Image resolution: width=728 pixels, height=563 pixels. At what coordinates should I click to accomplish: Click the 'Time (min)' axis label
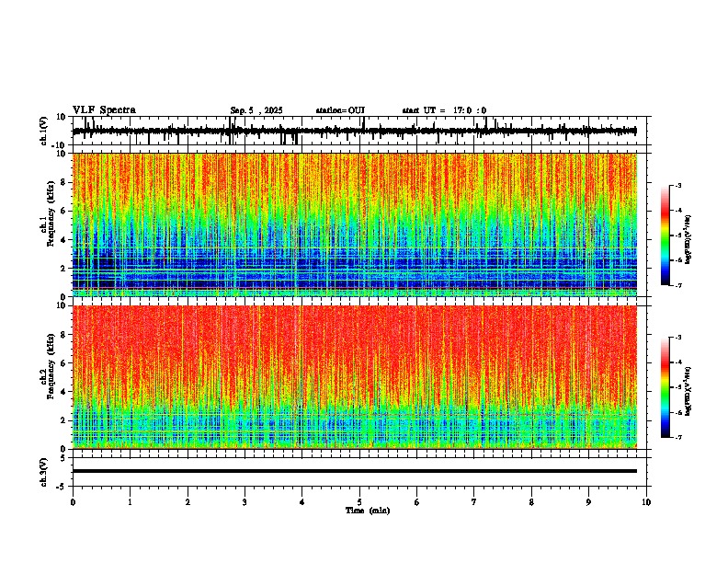pyautogui.click(x=368, y=511)
